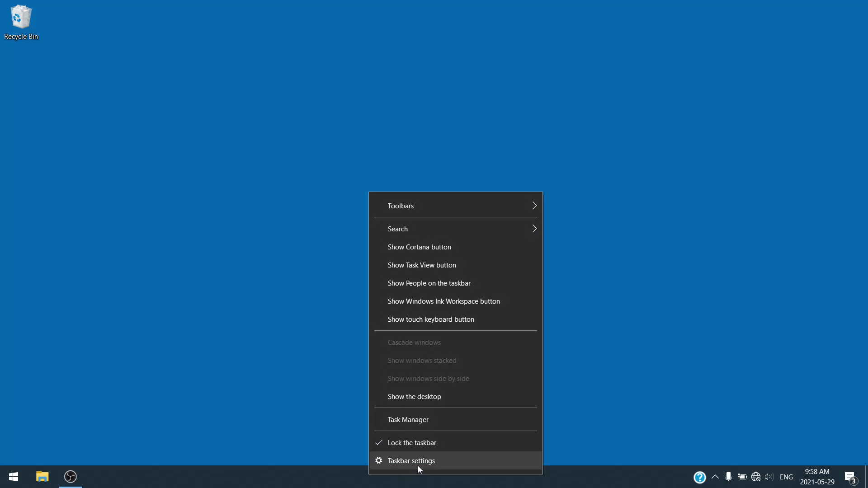This screenshot has width=868, height=488.
Task: Open network globe tray icon
Action: 755,477
